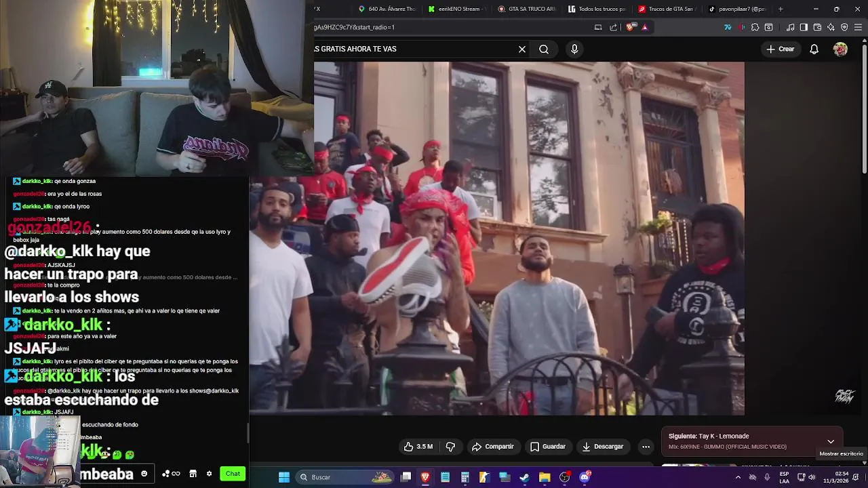Image resolution: width=868 pixels, height=488 pixels.
Task: Open the Windows Start menu
Action: coord(284,477)
